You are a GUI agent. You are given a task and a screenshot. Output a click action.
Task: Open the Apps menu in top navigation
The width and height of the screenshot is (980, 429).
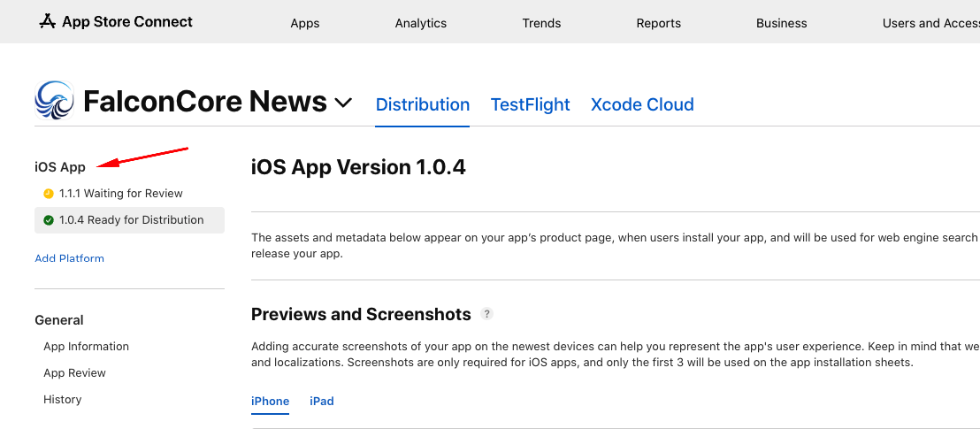click(x=304, y=23)
